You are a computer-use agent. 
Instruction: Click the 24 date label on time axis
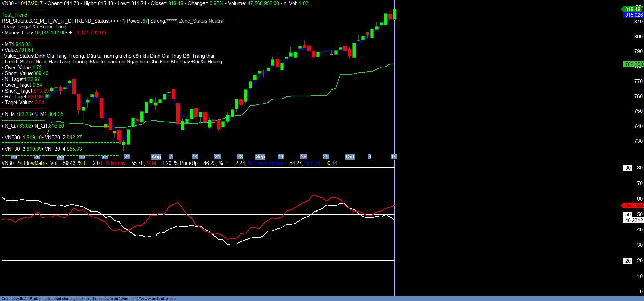pyautogui.click(x=127, y=157)
